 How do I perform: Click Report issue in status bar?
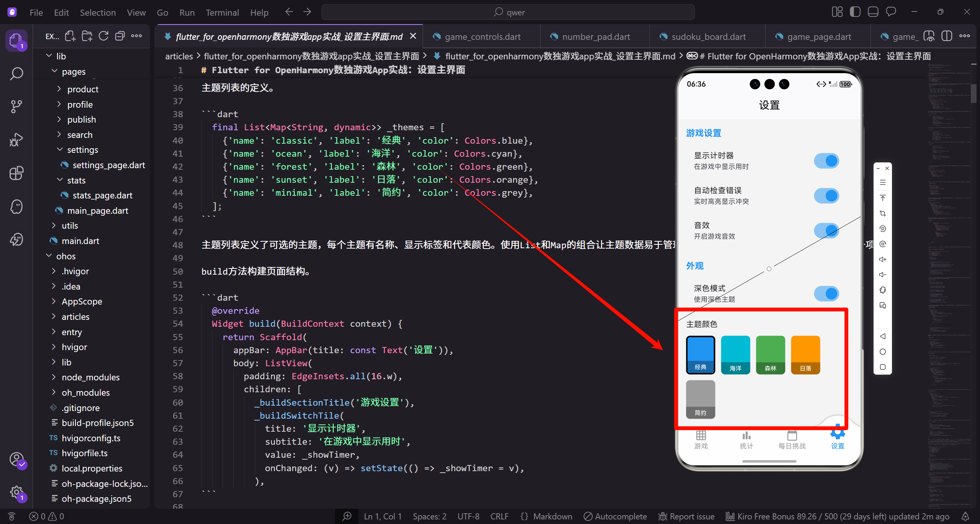coord(687,516)
